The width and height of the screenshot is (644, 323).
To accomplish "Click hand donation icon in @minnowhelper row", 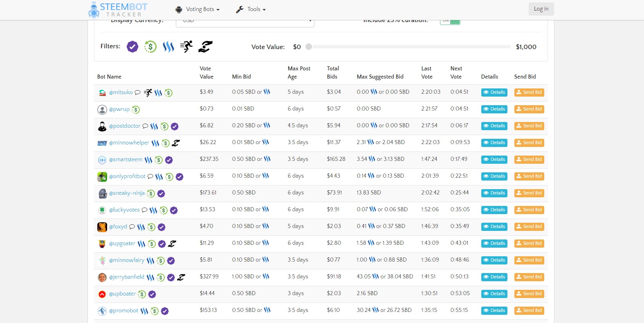I will pos(176,143).
